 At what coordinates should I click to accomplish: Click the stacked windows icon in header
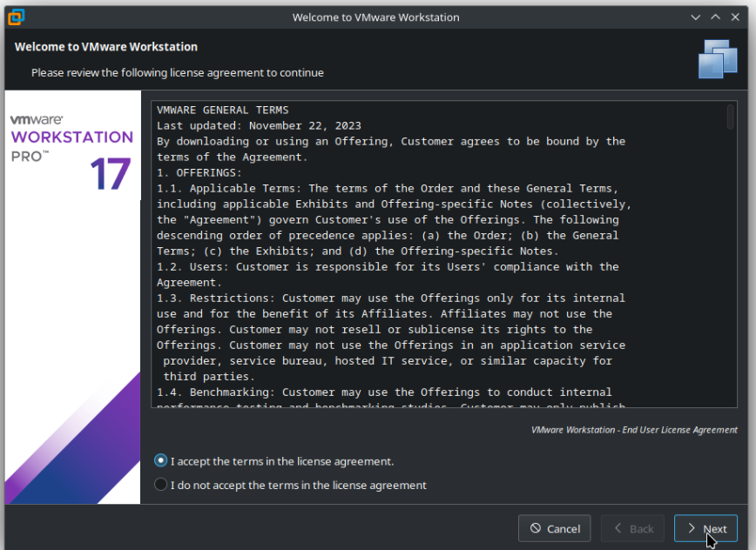coord(718,59)
